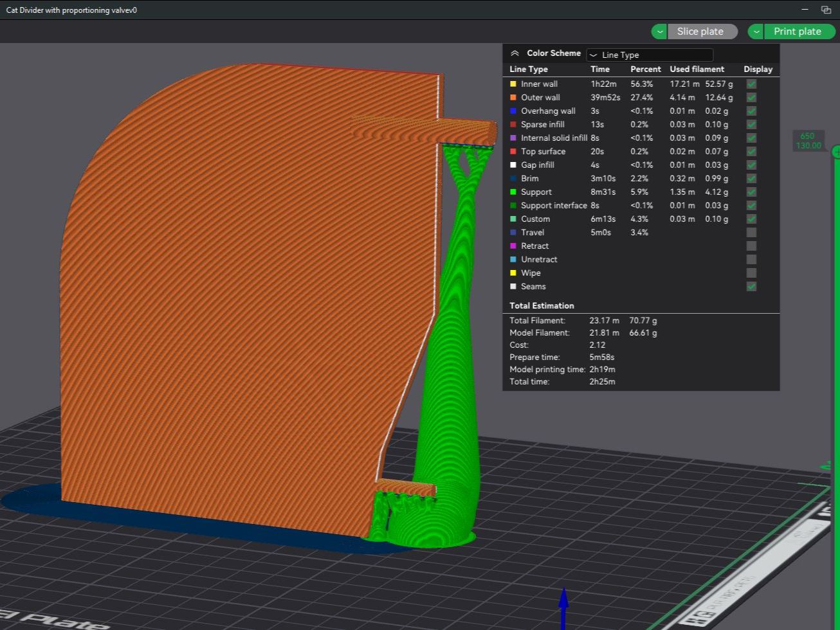Collapse the Color Scheme legend panel

[515, 54]
